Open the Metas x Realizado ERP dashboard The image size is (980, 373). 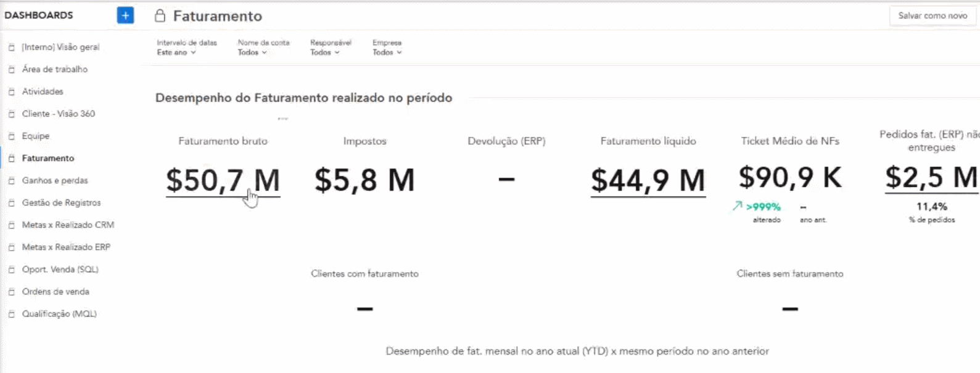coord(66,247)
